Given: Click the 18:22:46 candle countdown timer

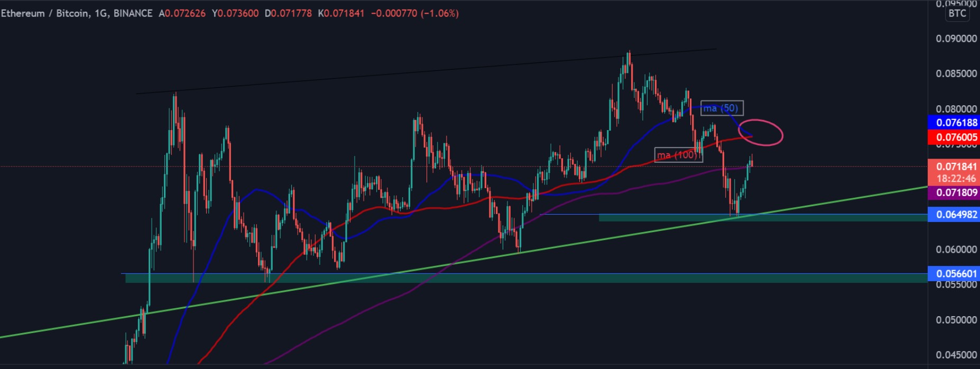Looking at the screenshot, I should (x=956, y=179).
